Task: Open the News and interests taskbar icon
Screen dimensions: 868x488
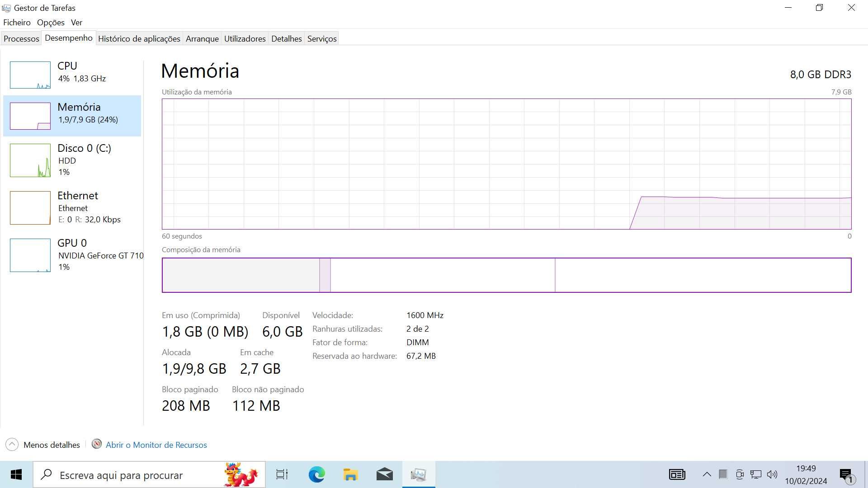Action: click(x=677, y=474)
